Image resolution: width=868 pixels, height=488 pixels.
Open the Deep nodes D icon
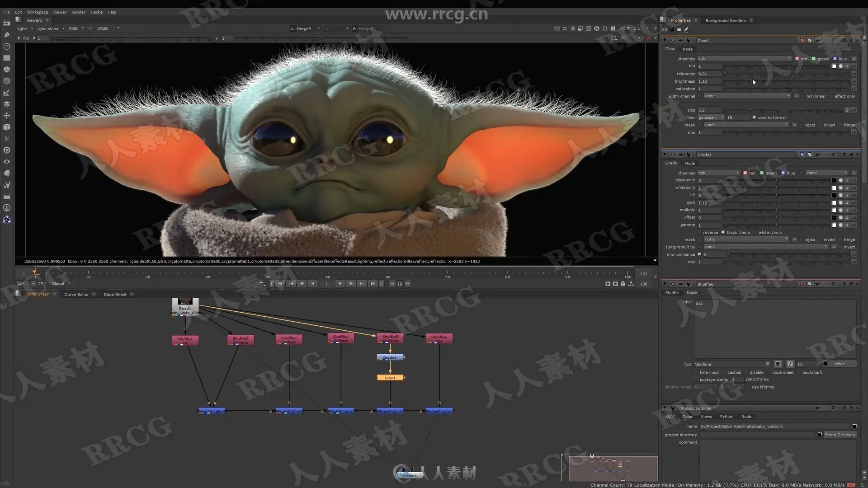tap(7, 150)
